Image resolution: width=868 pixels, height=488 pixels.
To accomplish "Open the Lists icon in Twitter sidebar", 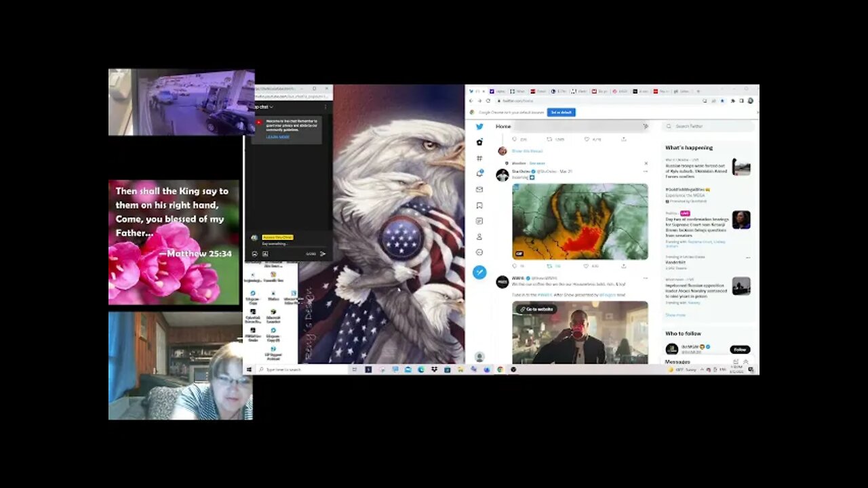I will [x=479, y=221].
